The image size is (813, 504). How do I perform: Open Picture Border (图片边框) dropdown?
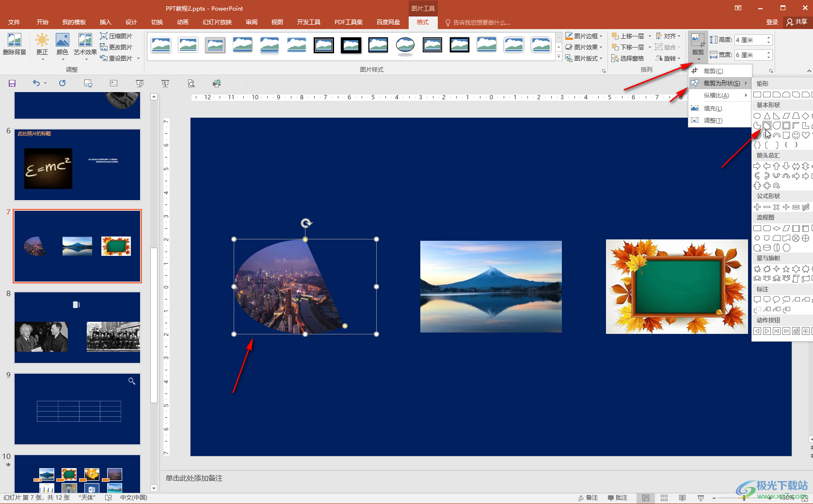click(x=584, y=36)
